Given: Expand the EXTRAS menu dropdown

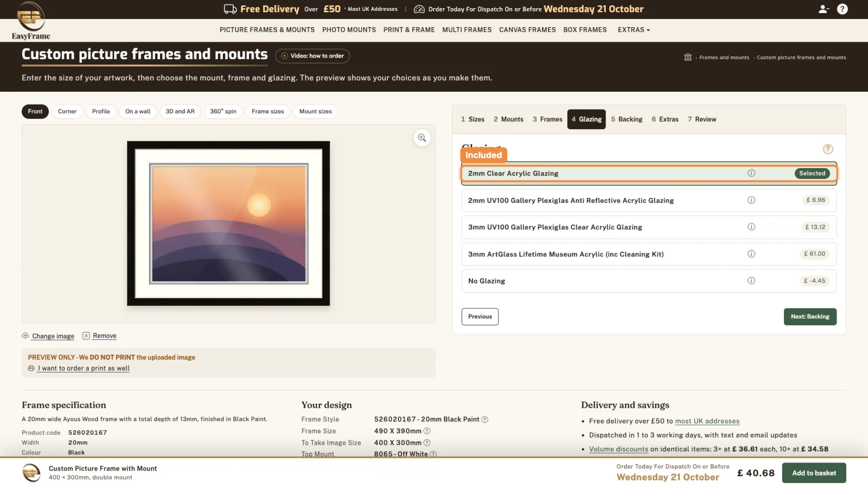Looking at the screenshot, I should (634, 30).
